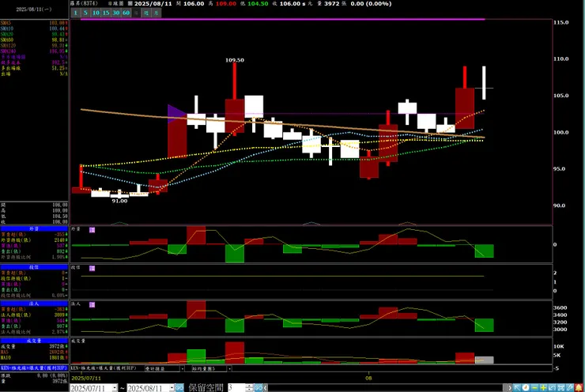Click the 成交量 3972張 value row
This screenshot has height=392, width=585.
point(34,346)
